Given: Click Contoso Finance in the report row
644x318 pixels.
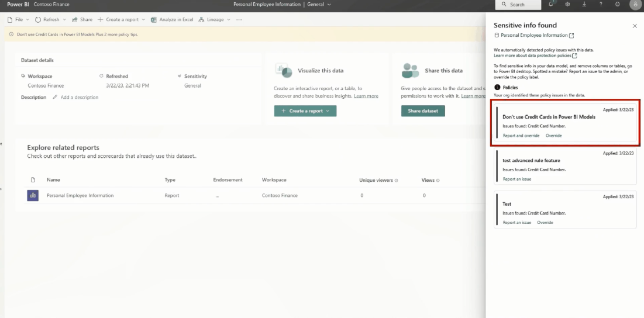Looking at the screenshot, I should 280,195.
